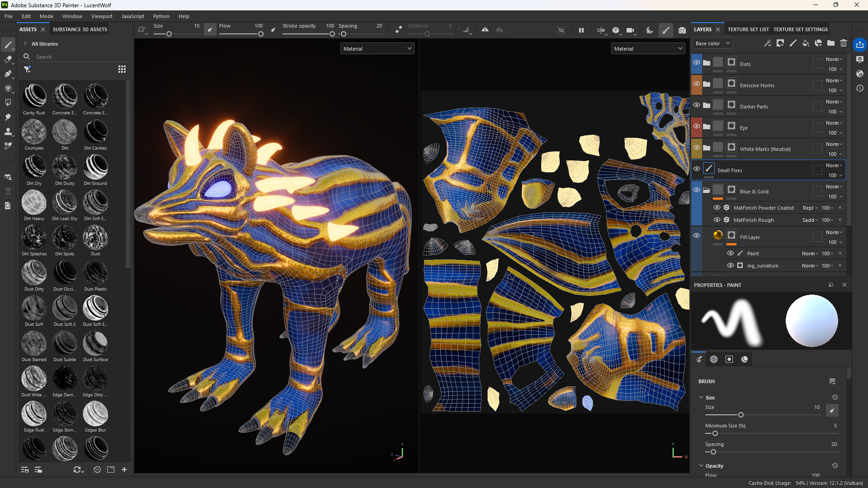
Task: Select the Material picker eyedropper
Action: tap(8, 146)
